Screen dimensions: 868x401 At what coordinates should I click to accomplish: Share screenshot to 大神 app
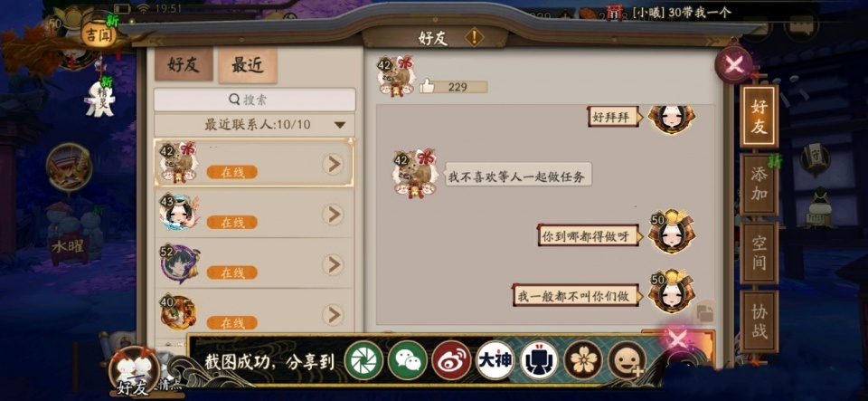click(495, 360)
